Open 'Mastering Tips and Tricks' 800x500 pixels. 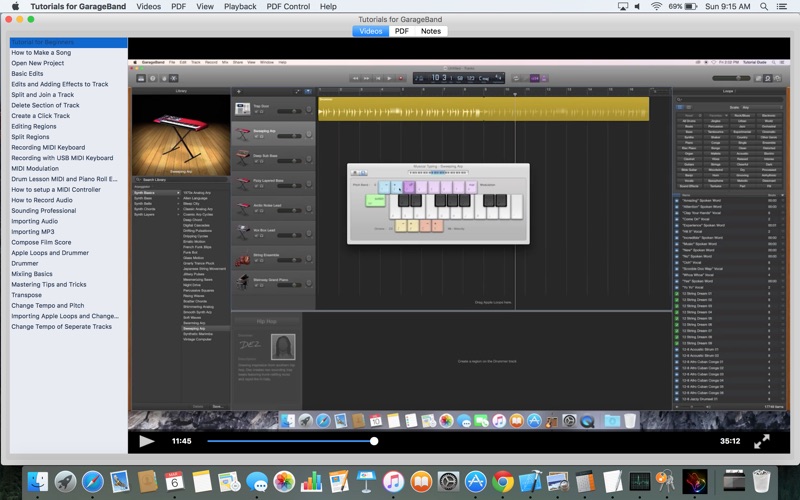(x=68, y=285)
